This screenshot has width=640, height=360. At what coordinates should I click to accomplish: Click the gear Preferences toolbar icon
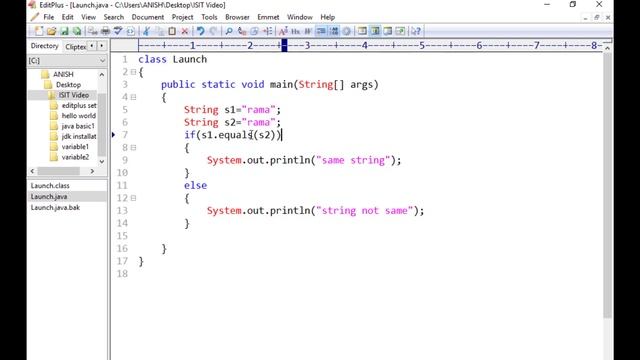tap(347, 31)
